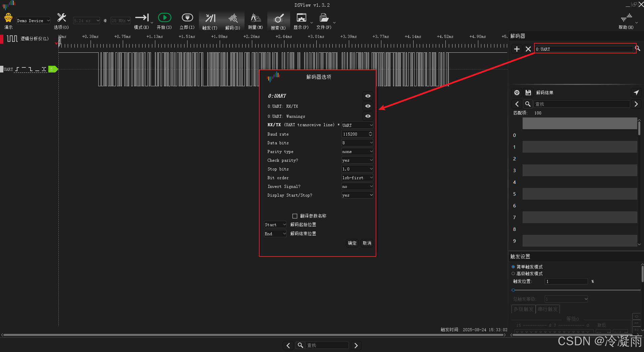Add a decoder with the plus icon

[517, 49]
